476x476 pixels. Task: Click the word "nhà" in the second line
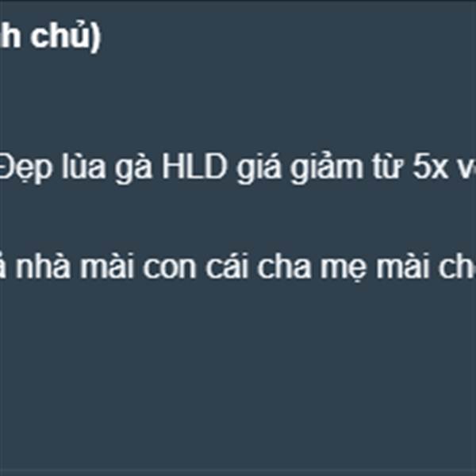coord(43,266)
